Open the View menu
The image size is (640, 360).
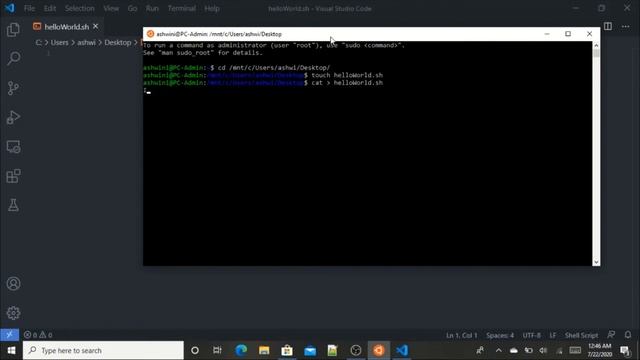(111, 9)
